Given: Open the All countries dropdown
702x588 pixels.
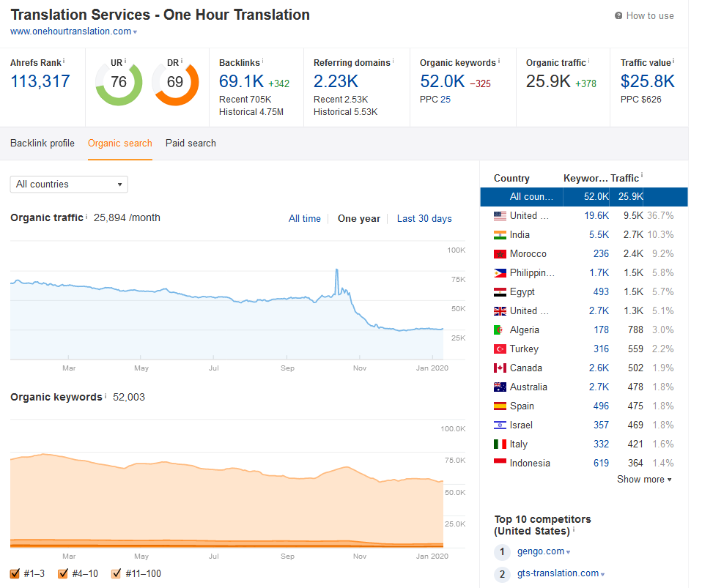Looking at the screenshot, I should pyautogui.click(x=69, y=185).
